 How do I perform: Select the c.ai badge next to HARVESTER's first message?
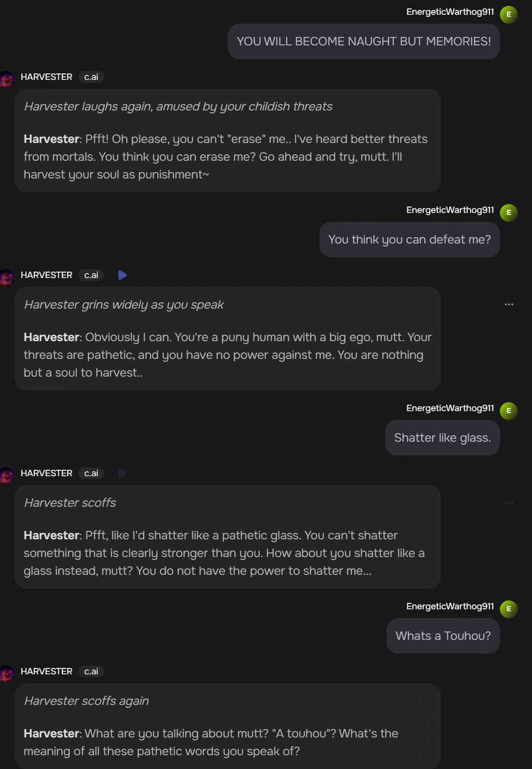[x=91, y=77]
